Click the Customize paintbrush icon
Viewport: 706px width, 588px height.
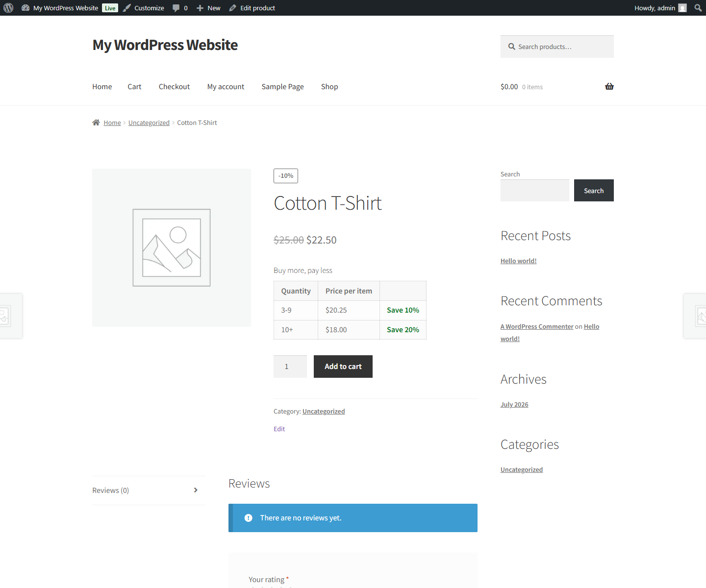pyautogui.click(x=127, y=8)
